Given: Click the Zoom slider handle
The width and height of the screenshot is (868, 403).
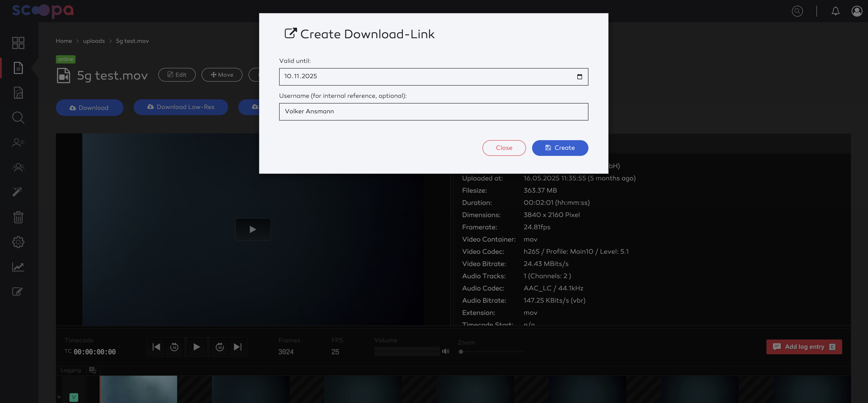Looking at the screenshot, I should pos(461,352).
